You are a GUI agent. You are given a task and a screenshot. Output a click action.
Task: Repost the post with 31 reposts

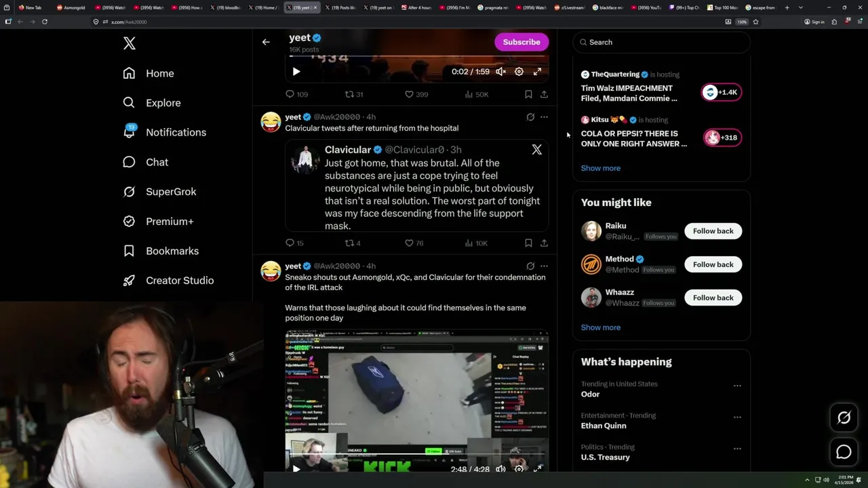pos(354,94)
